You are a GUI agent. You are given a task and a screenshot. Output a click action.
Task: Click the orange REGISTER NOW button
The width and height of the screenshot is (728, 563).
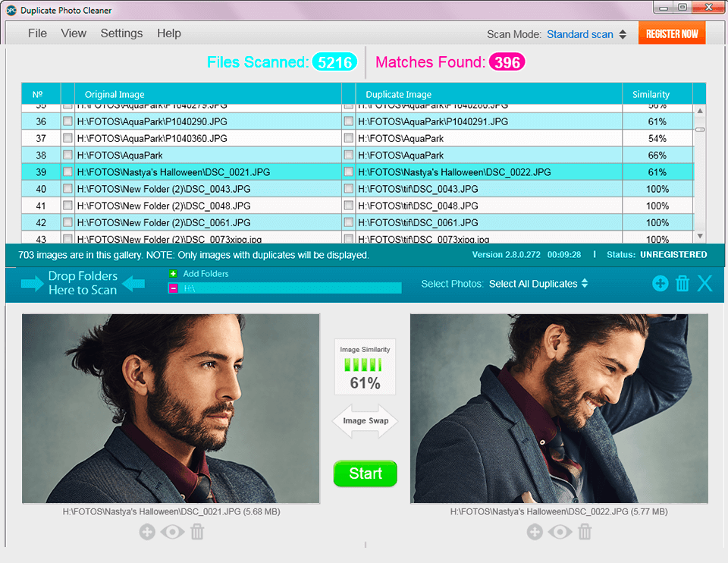(x=671, y=33)
